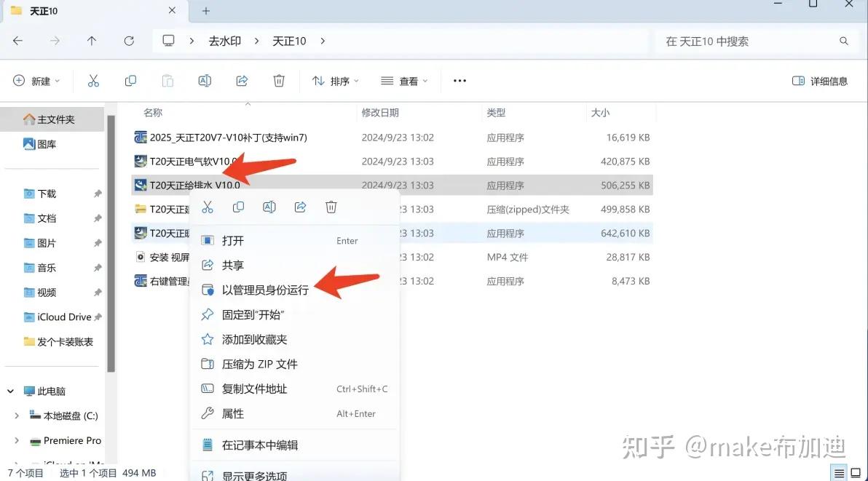Image resolution: width=868 pixels, height=481 pixels.
Task: Switch to details view using the status bar icon
Action: [838, 472]
